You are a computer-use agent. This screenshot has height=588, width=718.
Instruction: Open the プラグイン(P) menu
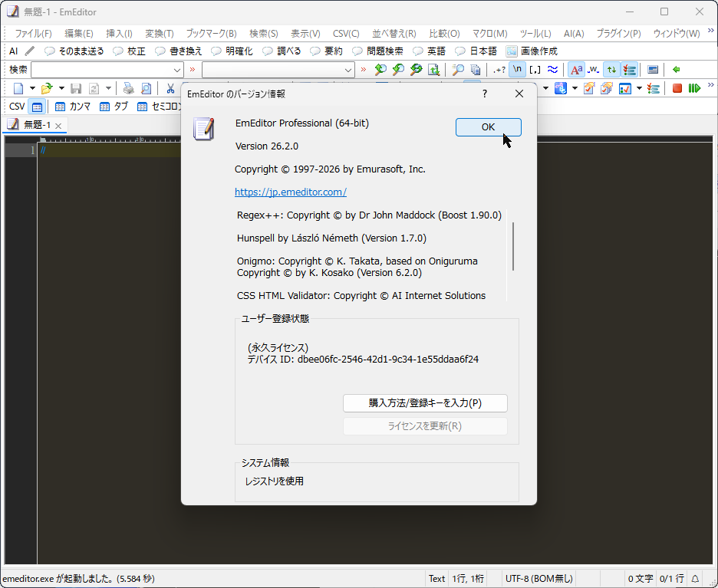click(x=618, y=34)
